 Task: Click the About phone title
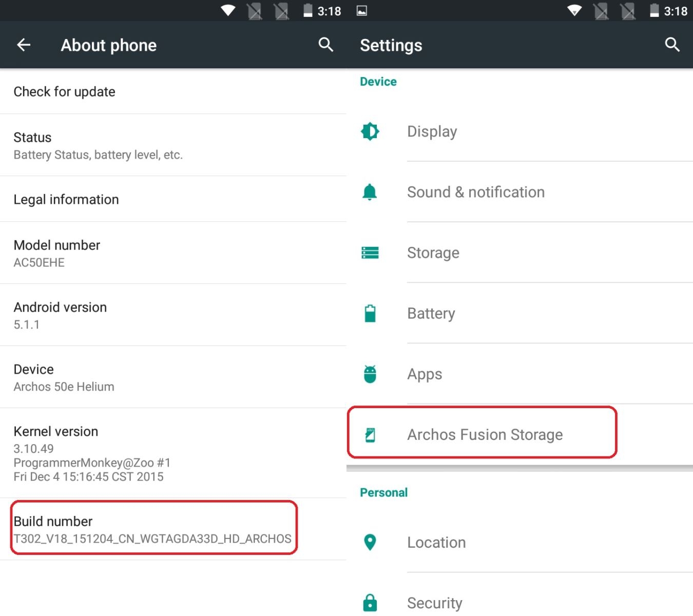pos(108,45)
